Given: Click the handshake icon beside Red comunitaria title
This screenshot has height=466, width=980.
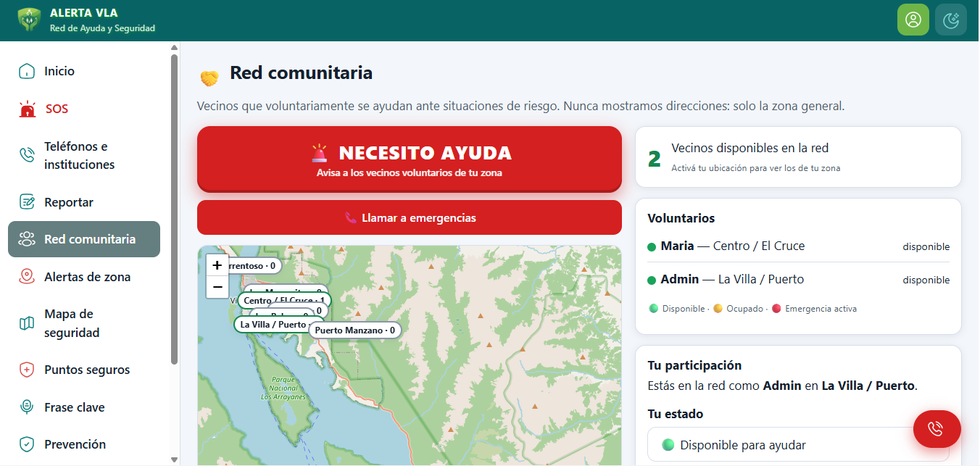Looking at the screenshot, I should pos(209,77).
